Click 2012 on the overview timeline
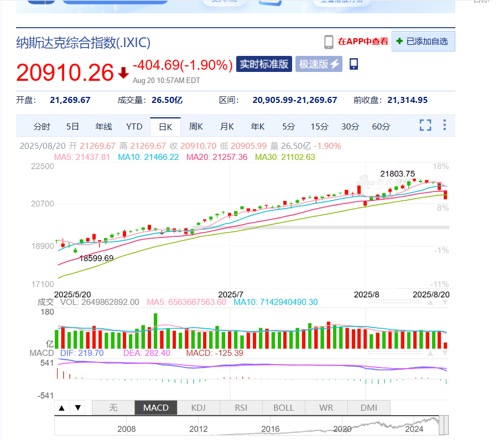The width and height of the screenshot is (504, 440). click(198, 429)
